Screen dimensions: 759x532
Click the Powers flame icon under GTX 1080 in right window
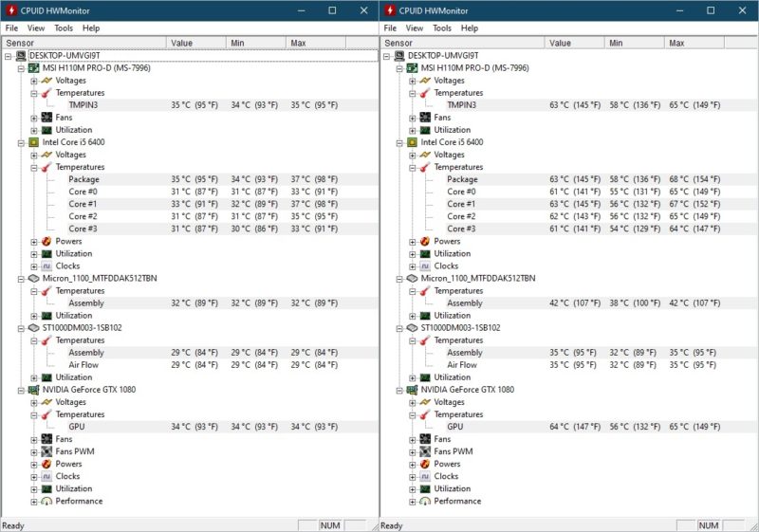pyautogui.click(x=425, y=464)
